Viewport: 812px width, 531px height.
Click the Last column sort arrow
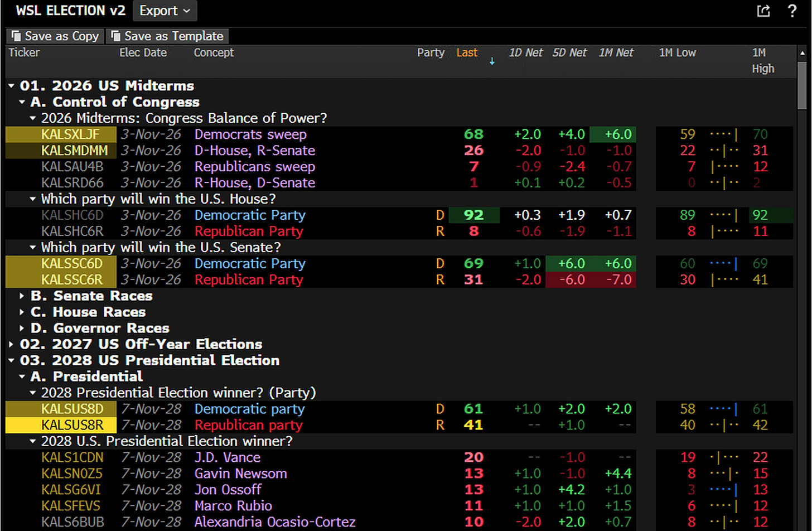[492, 61]
